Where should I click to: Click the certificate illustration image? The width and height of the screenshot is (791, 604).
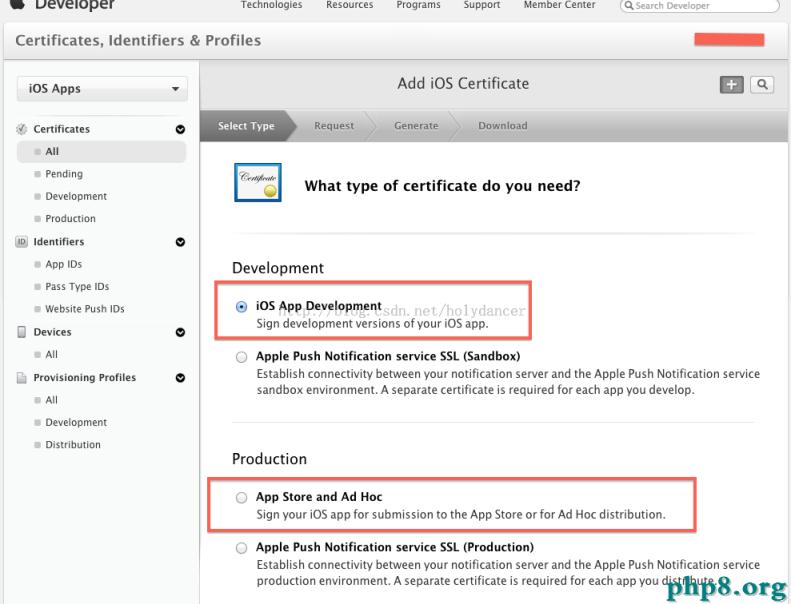[258, 182]
